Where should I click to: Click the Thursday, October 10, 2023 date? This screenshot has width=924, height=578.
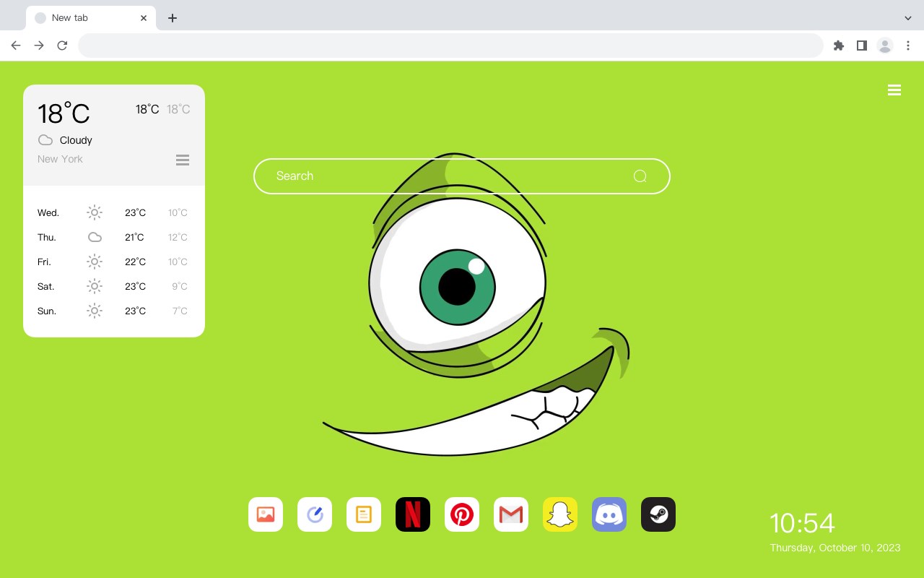coord(835,548)
